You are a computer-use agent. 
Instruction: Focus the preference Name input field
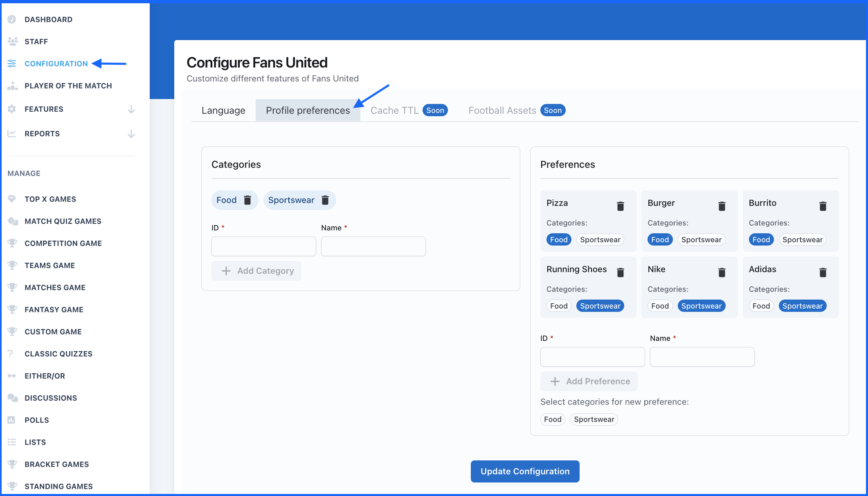tap(702, 357)
